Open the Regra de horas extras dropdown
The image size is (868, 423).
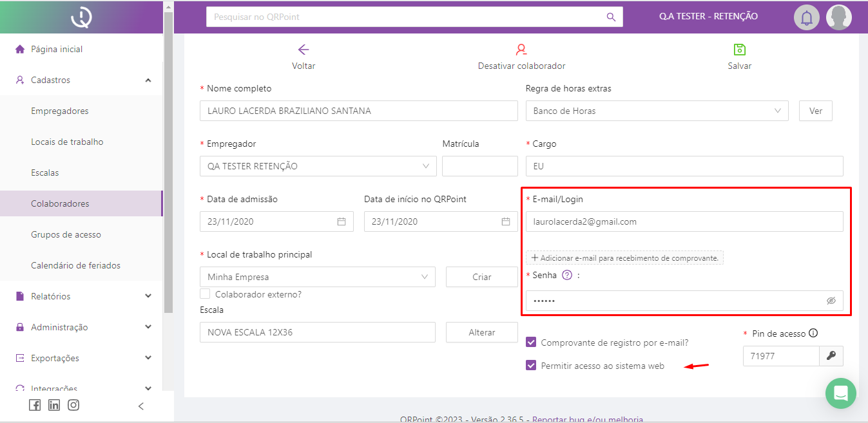point(657,111)
